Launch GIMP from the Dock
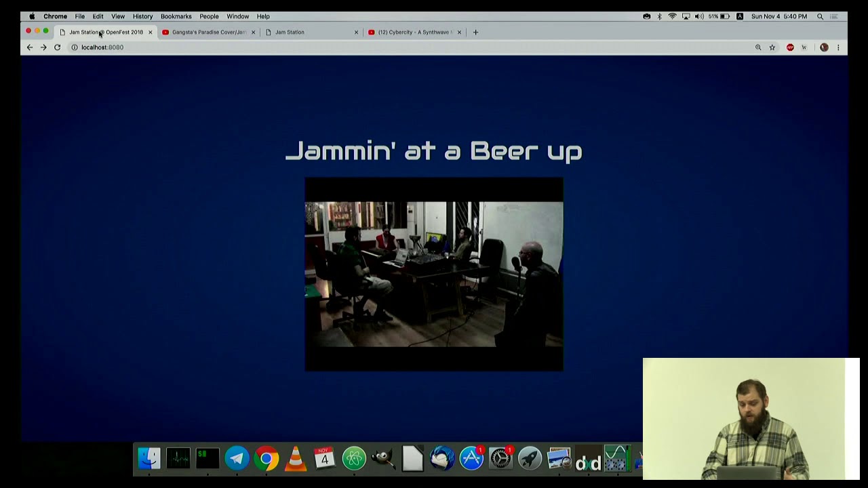The height and width of the screenshot is (488, 868). click(383, 459)
